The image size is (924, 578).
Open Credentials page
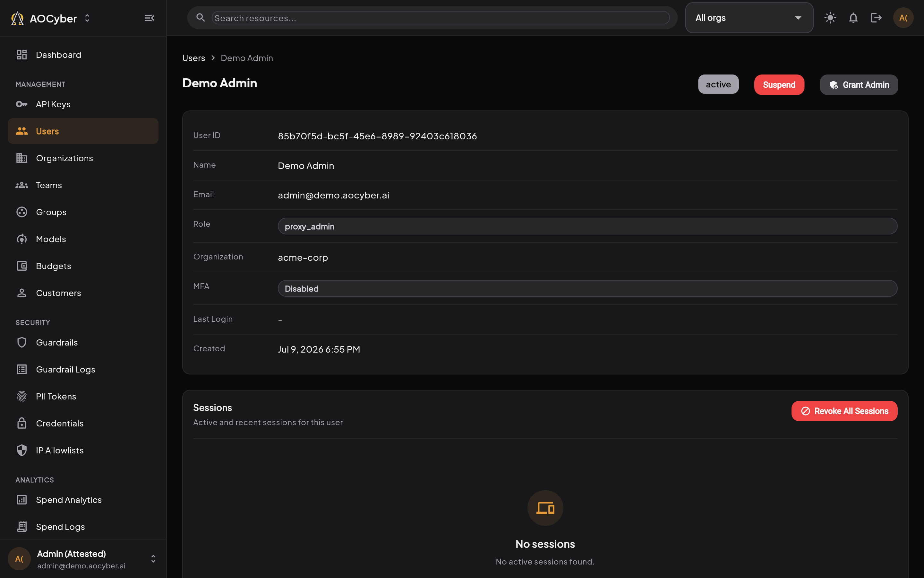click(83, 423)
